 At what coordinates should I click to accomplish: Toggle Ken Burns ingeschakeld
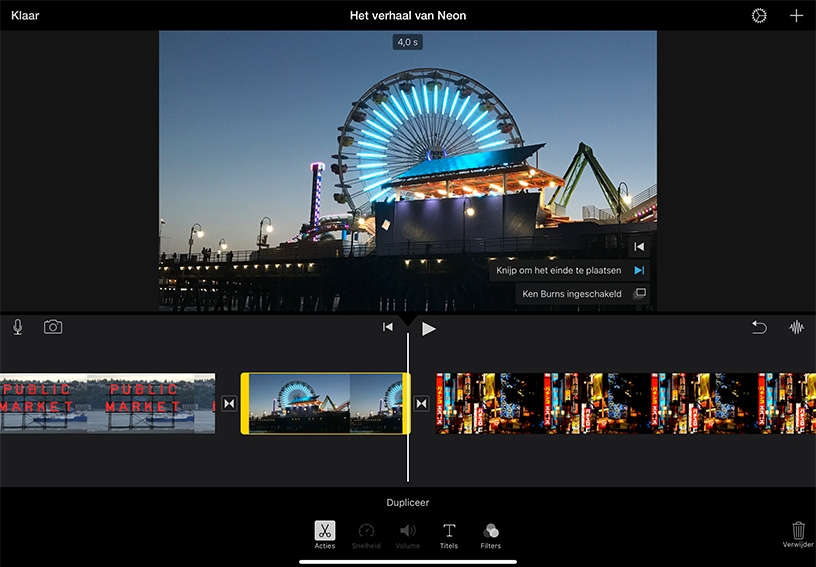583,294
